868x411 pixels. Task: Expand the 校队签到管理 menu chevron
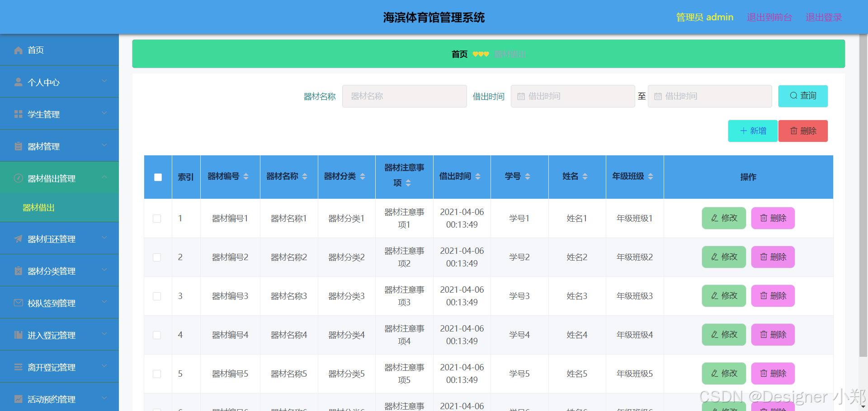[x=104, y=302]
